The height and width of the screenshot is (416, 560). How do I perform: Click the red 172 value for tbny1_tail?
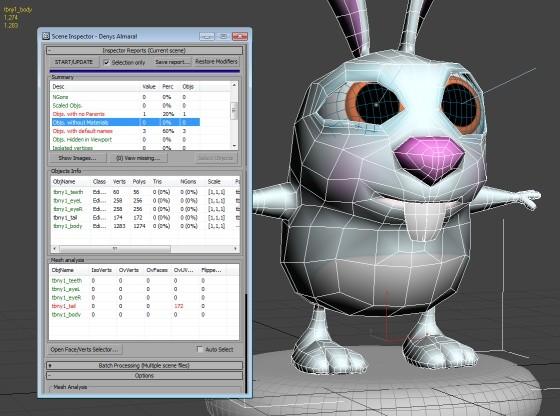coord(179,306)
